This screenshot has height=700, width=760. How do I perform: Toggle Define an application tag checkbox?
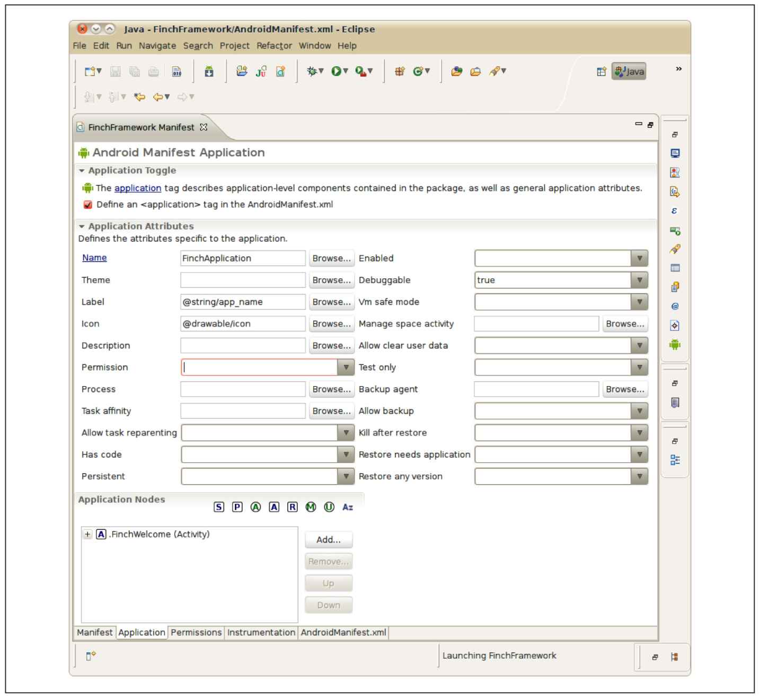pyautogui.click(x=88, y=205)
